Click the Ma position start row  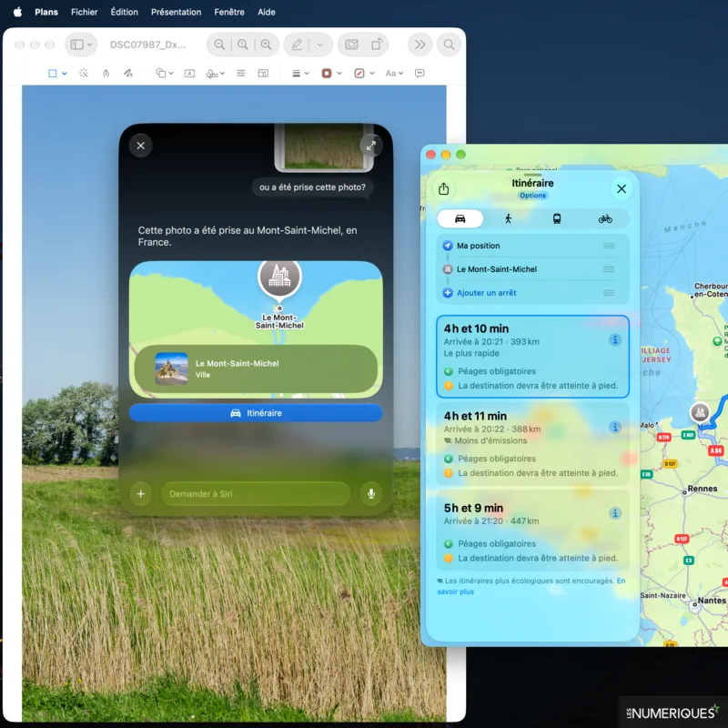tap(532, 246)
